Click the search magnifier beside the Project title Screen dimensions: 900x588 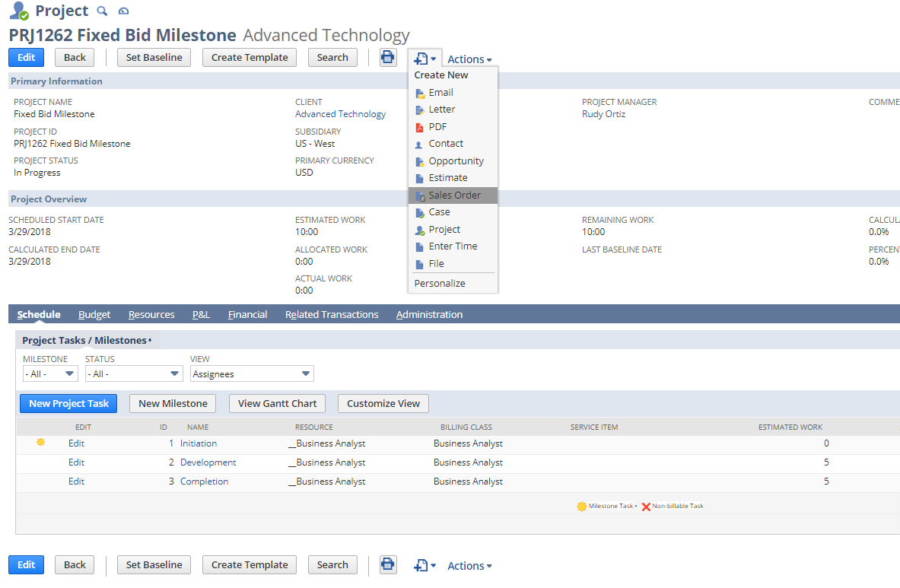(102, 11)
